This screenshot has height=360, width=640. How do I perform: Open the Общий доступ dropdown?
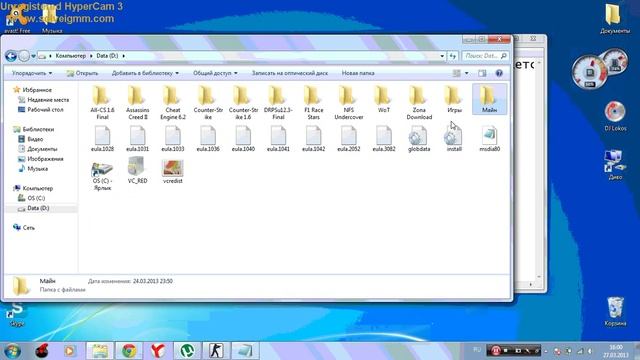pyautogui.click(x=215, y=73)
